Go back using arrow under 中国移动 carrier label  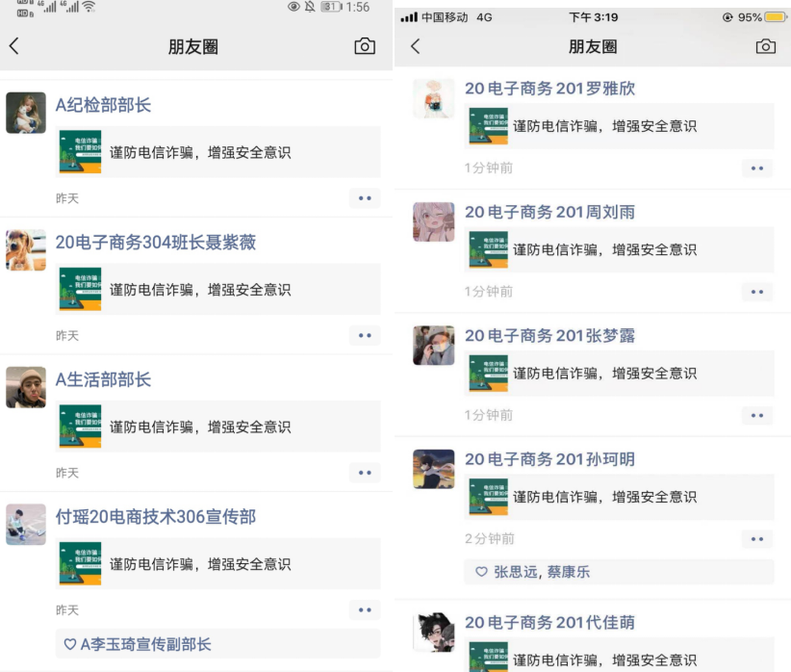(416, 46)
